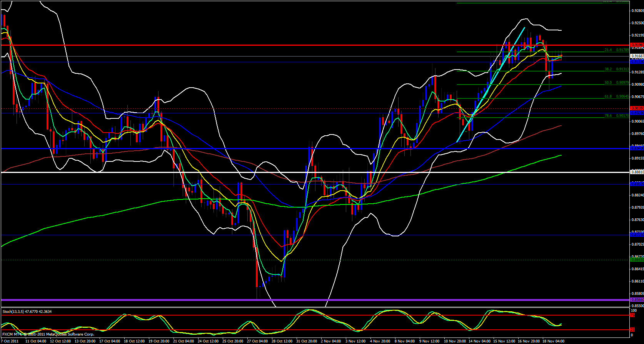Click the thick purple horizontal support line
The width and height of the screenshot is (644, 344).
coord(308,300)
